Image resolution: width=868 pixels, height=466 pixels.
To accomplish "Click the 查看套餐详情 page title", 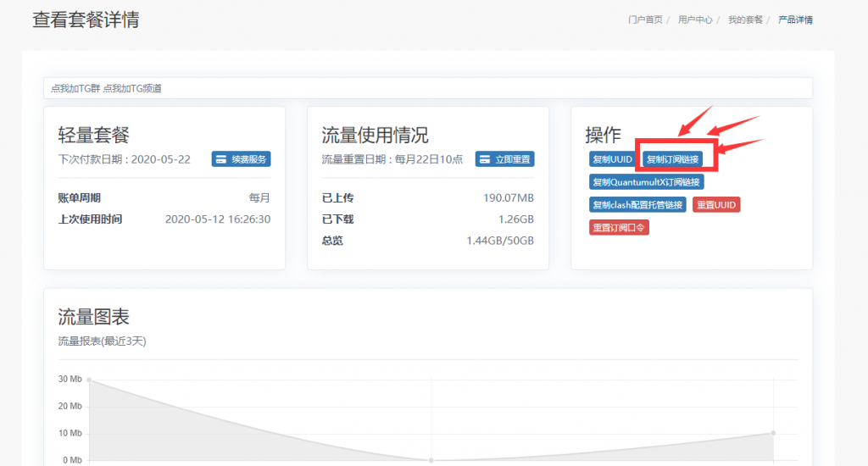I will pos(86,20).
